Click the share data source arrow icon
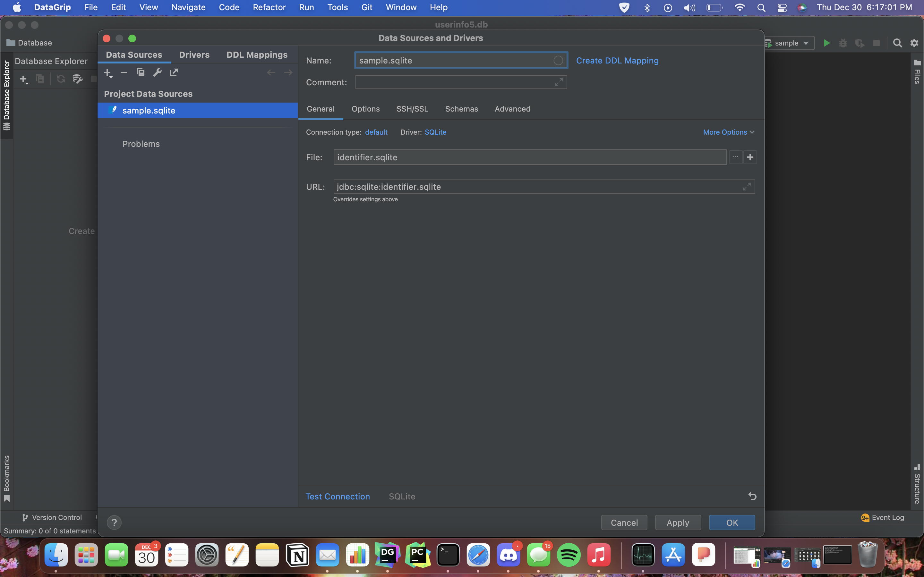Screen dimensions: 924x577 (174, 72)
